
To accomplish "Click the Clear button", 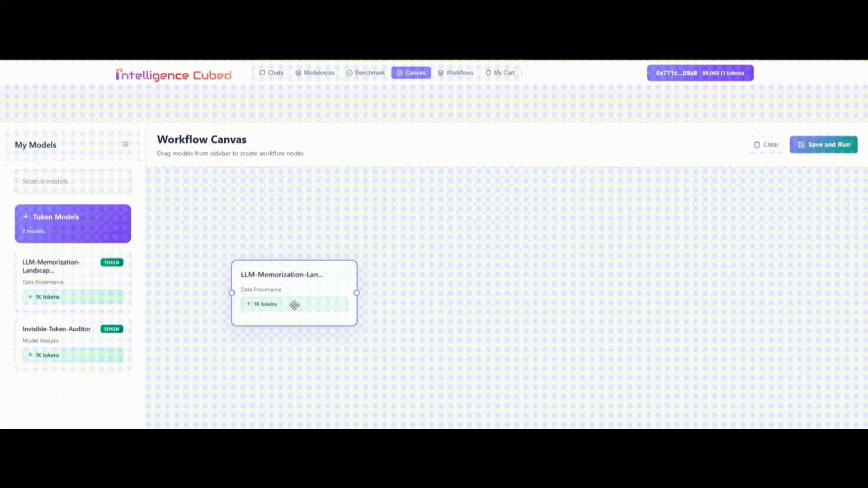I will pyautogui.click(x=766, y=145).
